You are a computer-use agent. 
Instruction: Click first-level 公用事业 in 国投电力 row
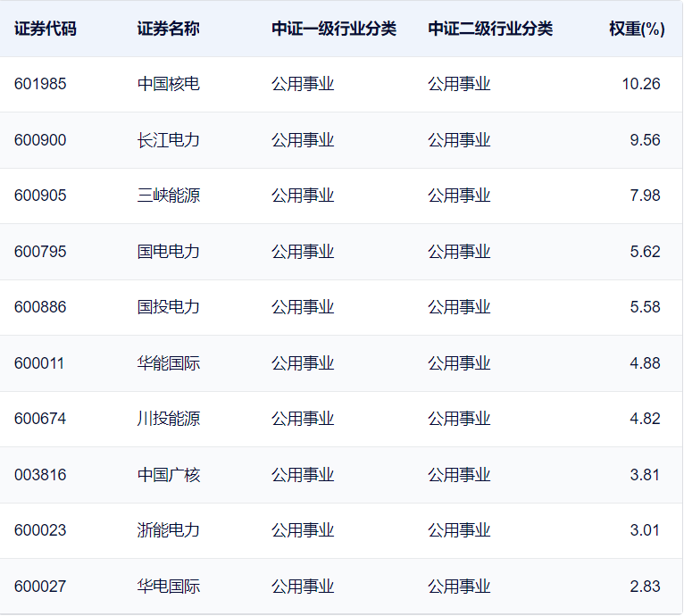click(x=303, y=307)
